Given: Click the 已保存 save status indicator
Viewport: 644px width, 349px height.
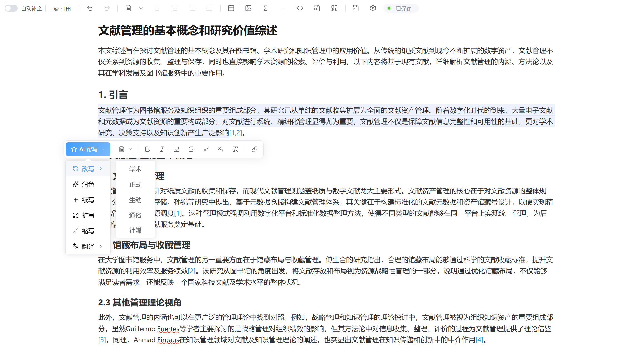Looking at the screenshot, I should (401, 8).
